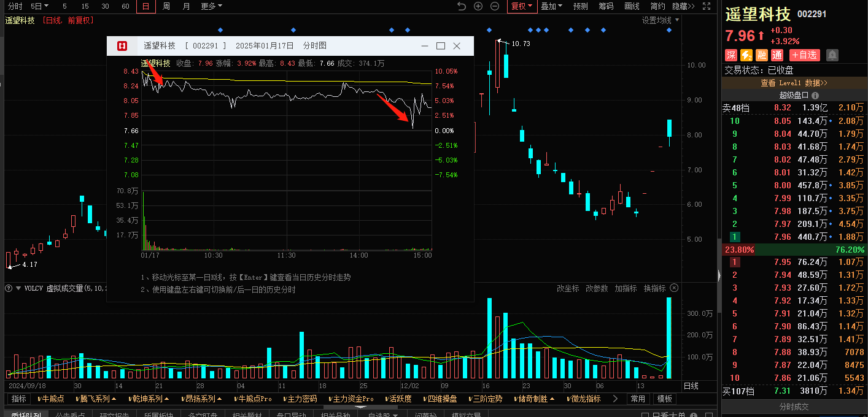Click the 简约 simple mode button
Viewport: 868px width, 417px height.
[657, 6]
